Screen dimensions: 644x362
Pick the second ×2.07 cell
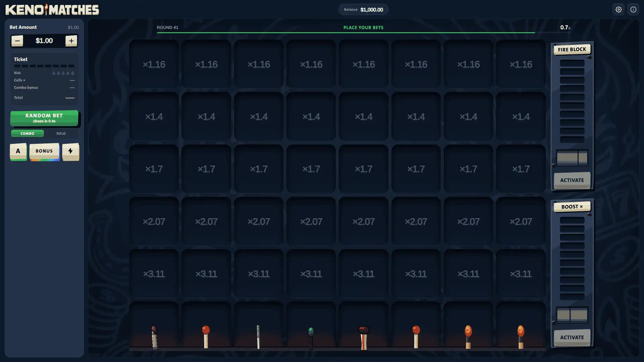coord(206,221)
